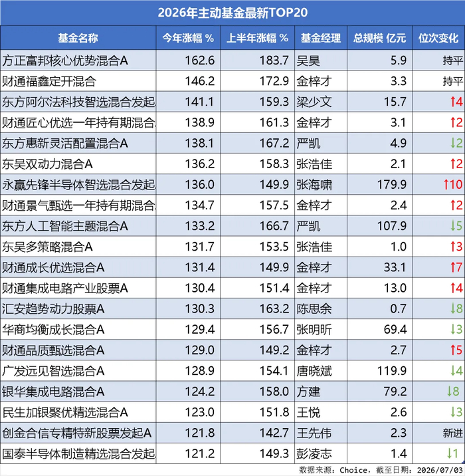Click the red ↑10 rank change
This screenshot has height=476, width=465.
tap(453, 185)
